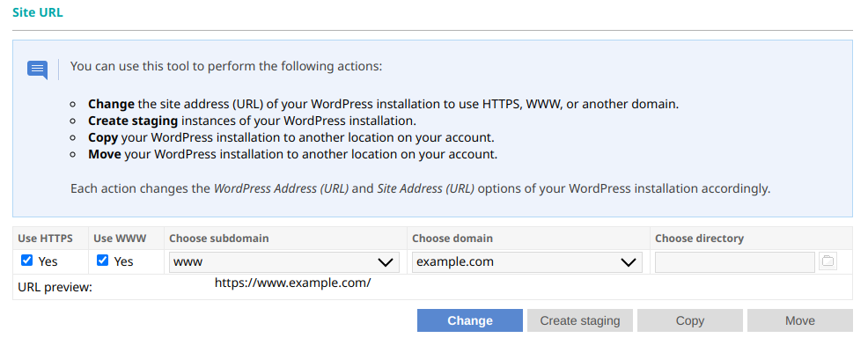Click the Site URL heading
The image size is (868, 338).
[x=38, y=12]
